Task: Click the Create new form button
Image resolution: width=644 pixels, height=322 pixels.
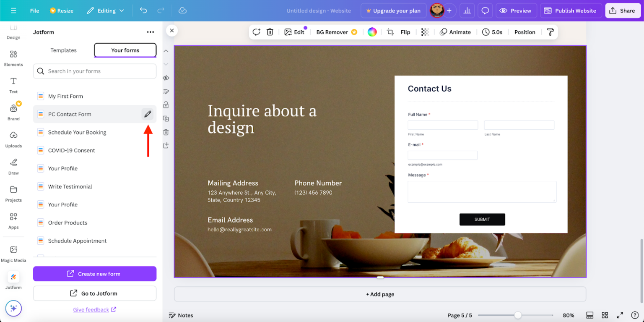Action: tap(94, 274)
